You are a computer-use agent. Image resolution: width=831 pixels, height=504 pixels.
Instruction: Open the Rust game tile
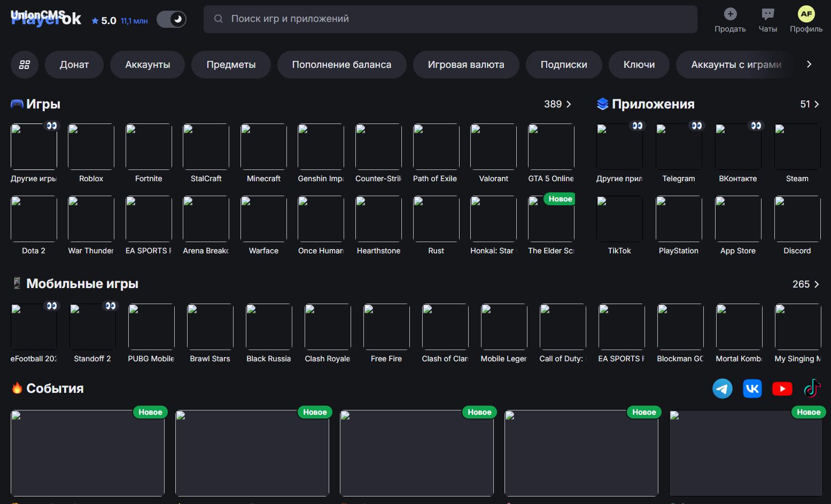point(436,226)
